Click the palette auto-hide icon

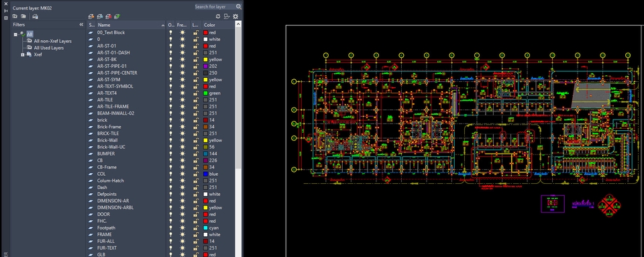[x=6, y=11]
